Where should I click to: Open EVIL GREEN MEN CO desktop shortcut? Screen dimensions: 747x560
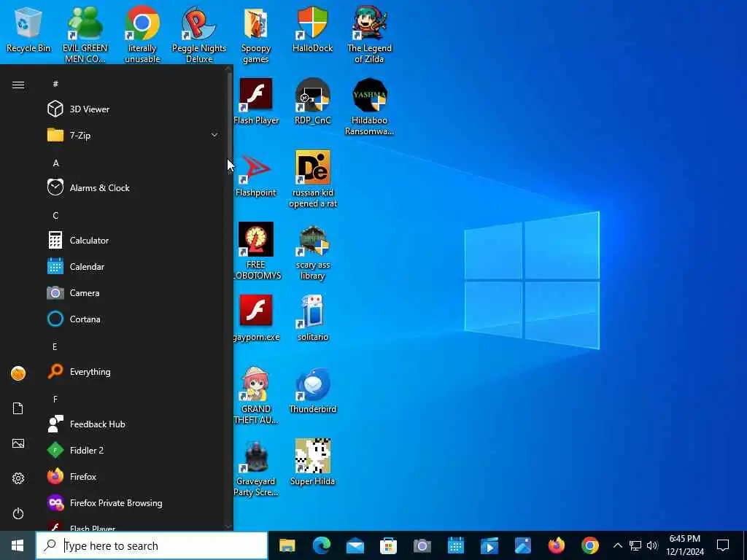pos(85,34)
